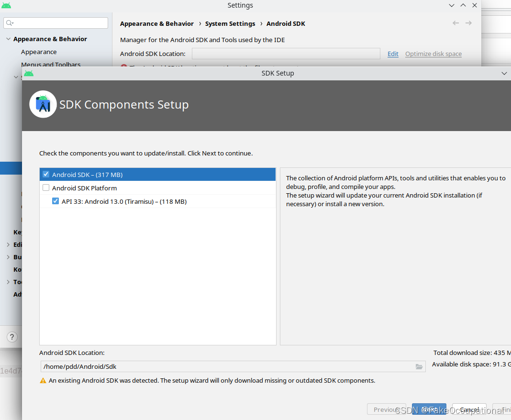Expand the tree node starting with To
The image size is (511, 420).
(8, 282)
